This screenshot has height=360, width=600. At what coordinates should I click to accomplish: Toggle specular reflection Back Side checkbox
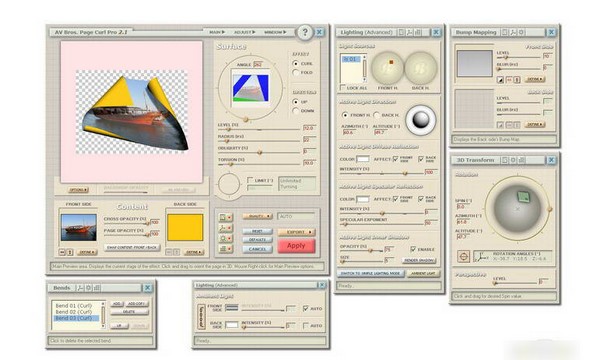pyautogui.click(x=421, y=199)
